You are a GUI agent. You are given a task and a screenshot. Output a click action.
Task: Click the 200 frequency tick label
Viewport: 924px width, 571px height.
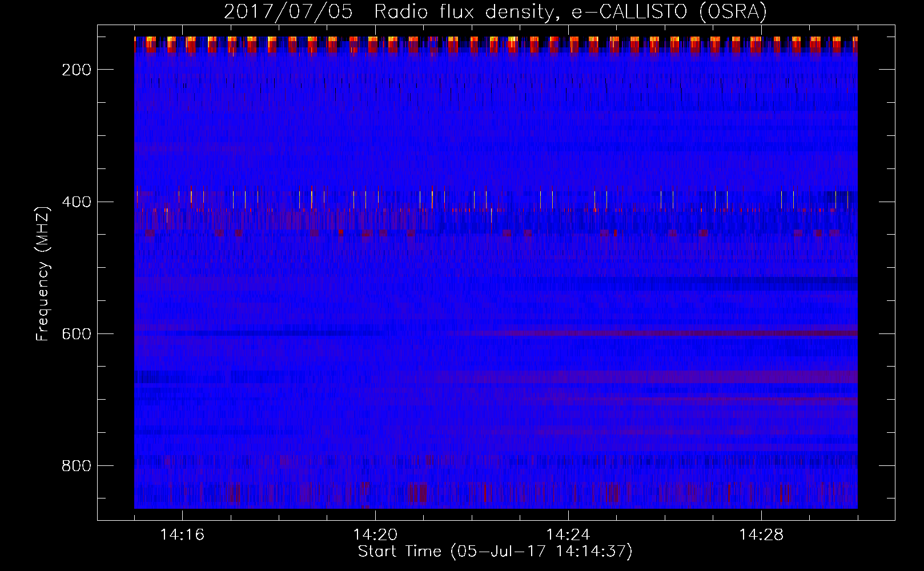tap(77, 70)
